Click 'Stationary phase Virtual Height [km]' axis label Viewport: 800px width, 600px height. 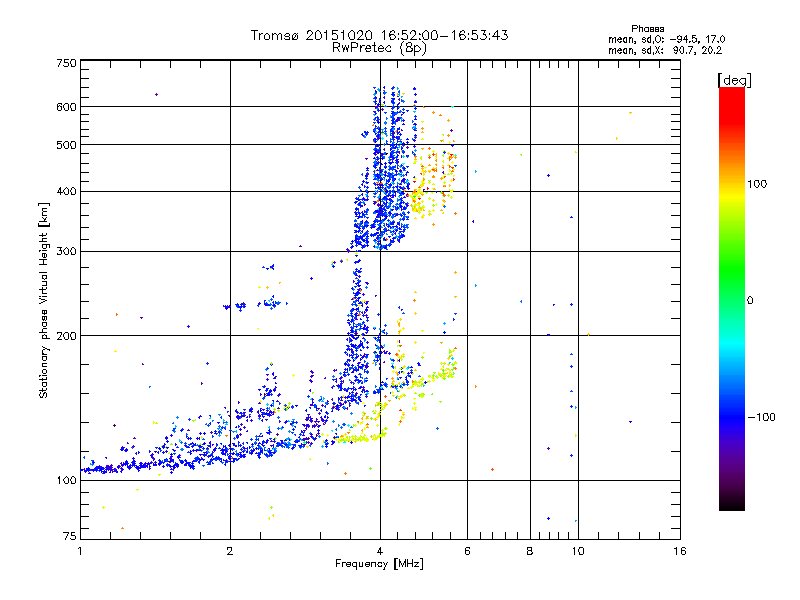point(44,301)
